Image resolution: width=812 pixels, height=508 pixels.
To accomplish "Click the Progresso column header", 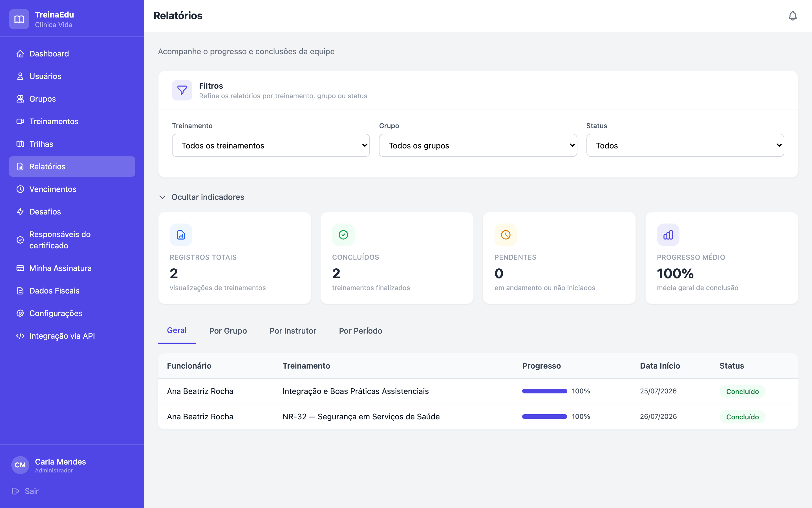I will click(x=541, y=366).
